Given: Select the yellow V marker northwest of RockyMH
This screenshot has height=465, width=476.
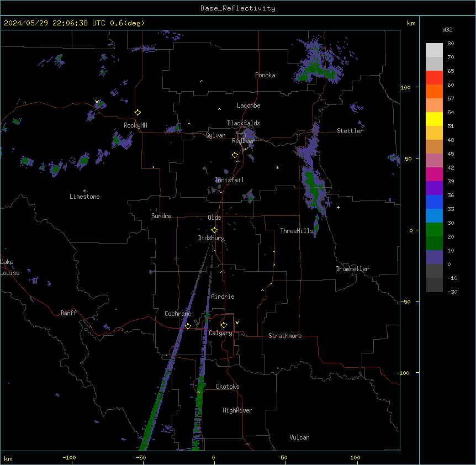Looking at the screenshot, I should tap(97, 102).
